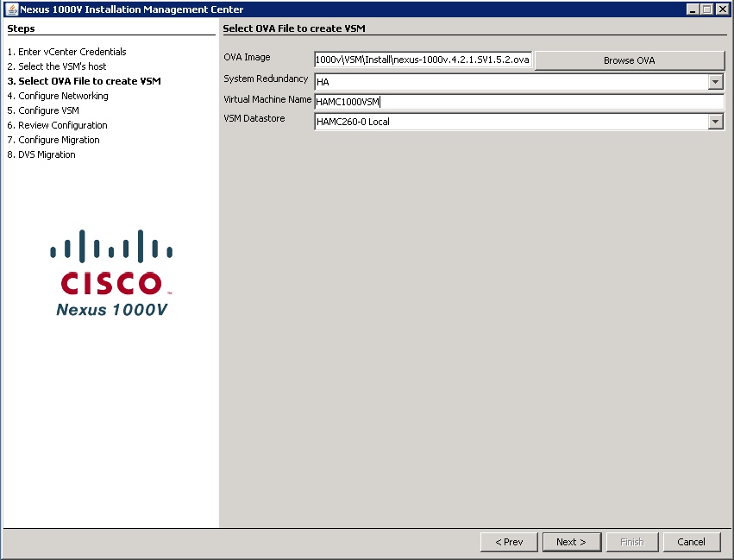Open the System Redundancy dropdown arrow
Screen dimensions: 734x560
715,82
